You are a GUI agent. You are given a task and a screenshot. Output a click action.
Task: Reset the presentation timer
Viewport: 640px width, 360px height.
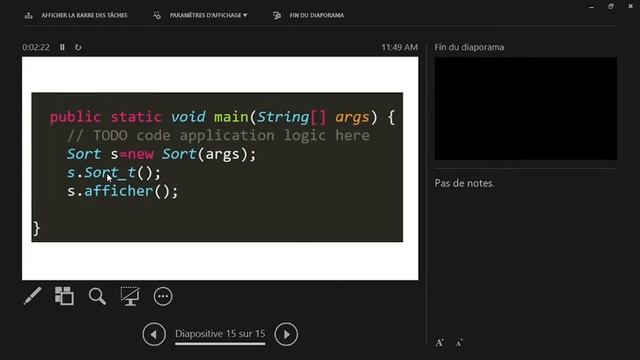pyautogui.click(x=78, y=47)
